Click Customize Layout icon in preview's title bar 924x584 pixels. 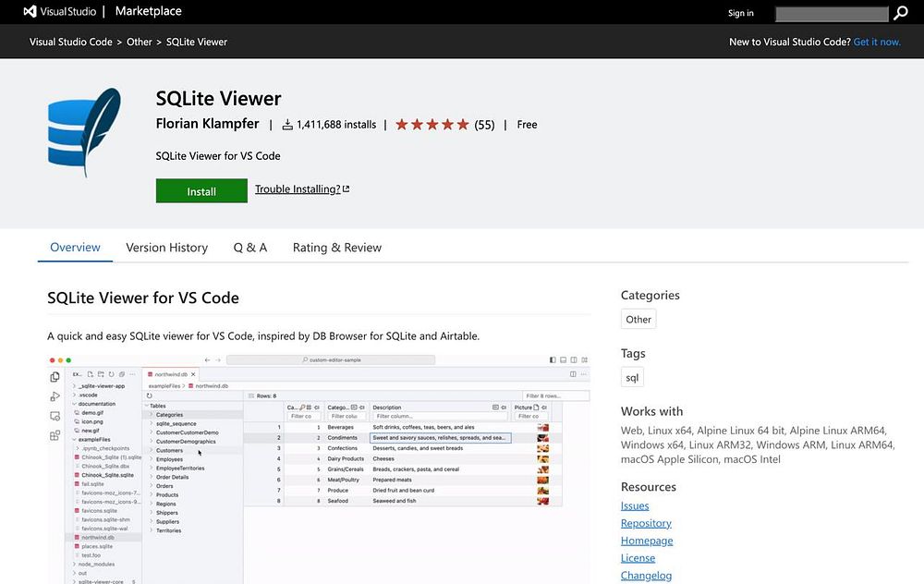point(585,359)
